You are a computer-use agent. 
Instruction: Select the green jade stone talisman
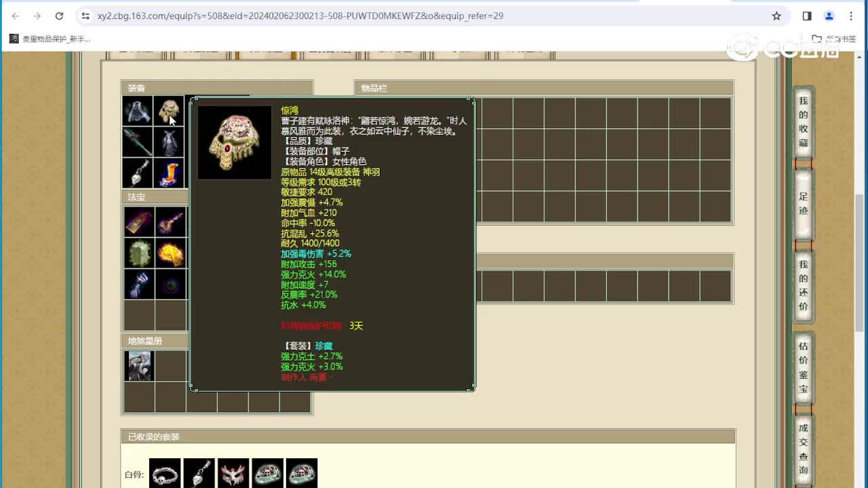pos(139,253)
